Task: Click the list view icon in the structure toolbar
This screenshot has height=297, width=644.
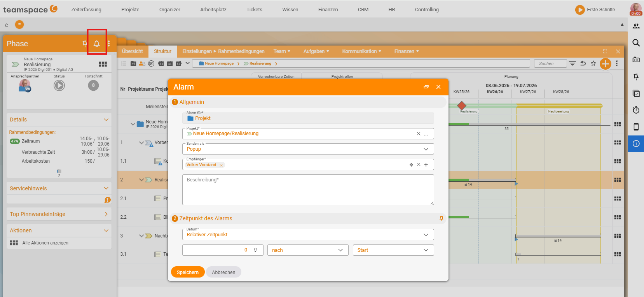Action: pyautogui.click(x=124, y=63)
